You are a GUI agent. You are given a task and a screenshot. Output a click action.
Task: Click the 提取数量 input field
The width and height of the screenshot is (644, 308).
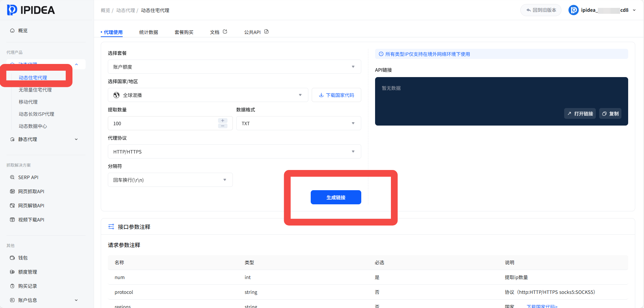pyautogui.click(x=163, y=123)
